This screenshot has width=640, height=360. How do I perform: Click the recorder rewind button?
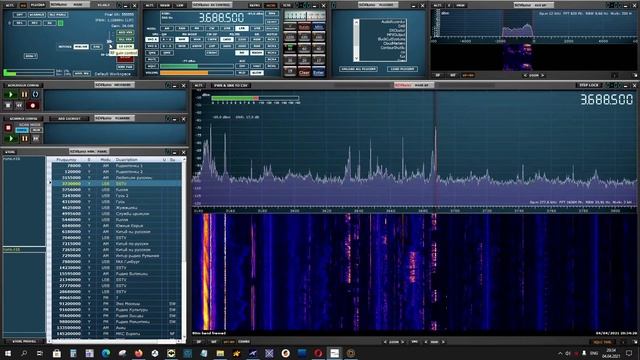19,106
